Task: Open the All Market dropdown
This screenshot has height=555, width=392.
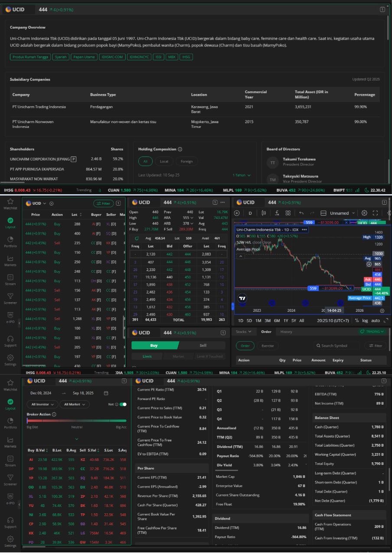Action: click(x=75, y=404)
